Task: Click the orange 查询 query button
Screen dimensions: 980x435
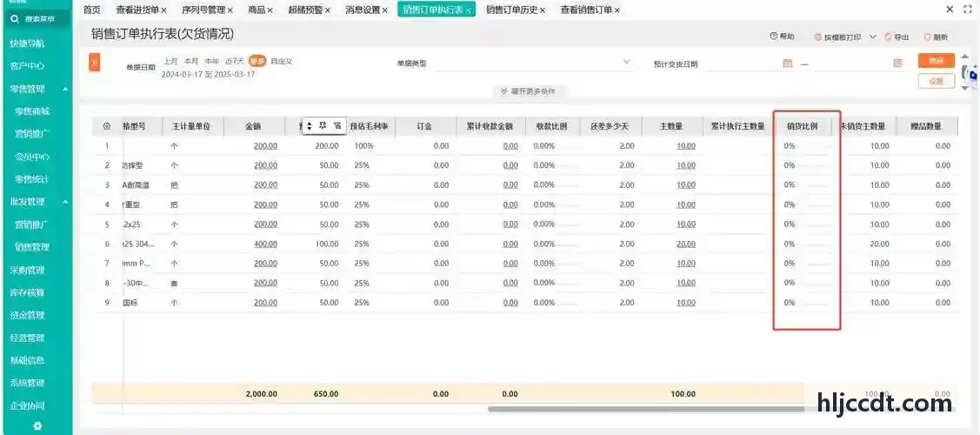Action: click(x=937, y=61)
